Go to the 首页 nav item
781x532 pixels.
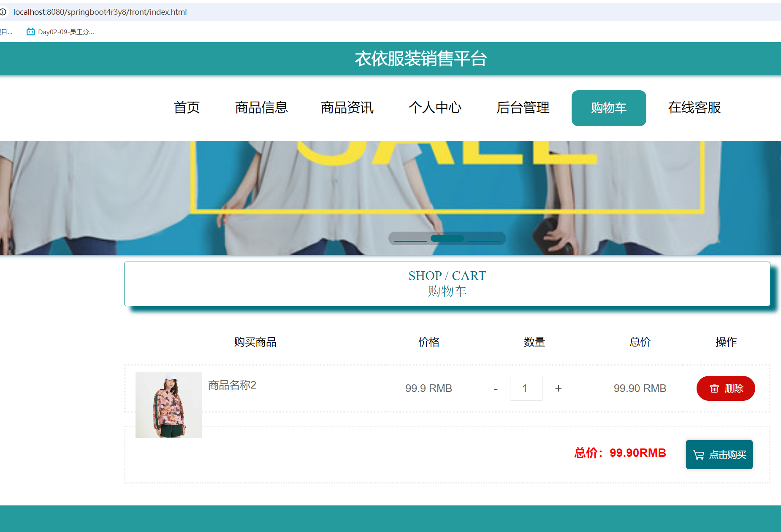coord(187,108)
